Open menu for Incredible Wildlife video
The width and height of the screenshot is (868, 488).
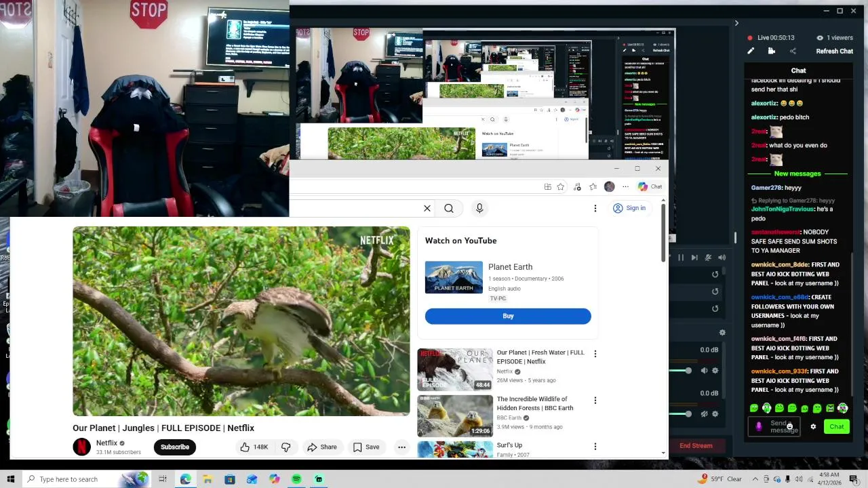click(x=595, y=401)
